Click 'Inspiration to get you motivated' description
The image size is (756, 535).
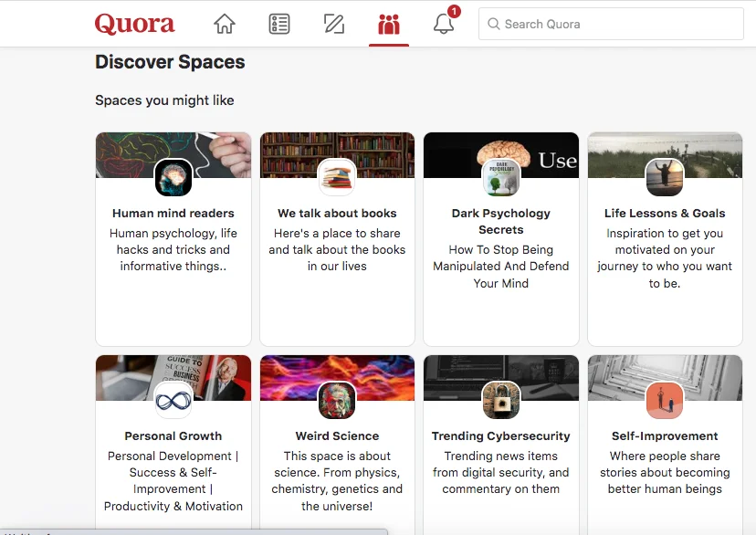coord(665,257)
